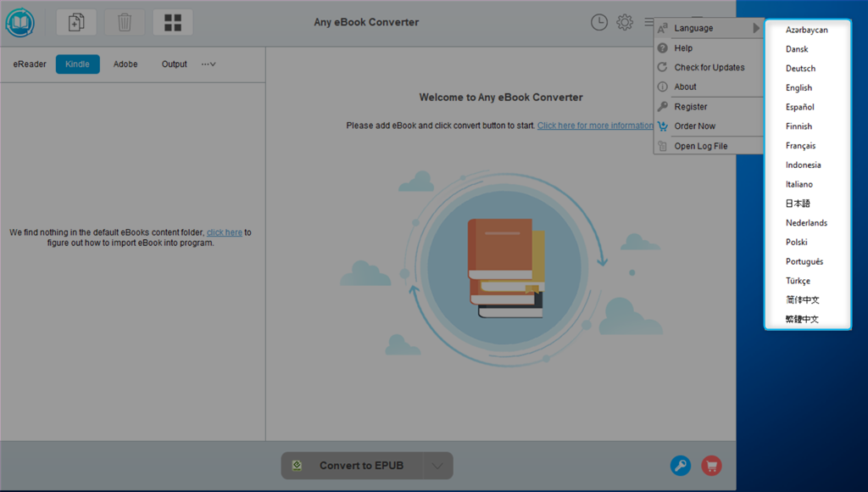Open settings gear icon

click(625, 22)
